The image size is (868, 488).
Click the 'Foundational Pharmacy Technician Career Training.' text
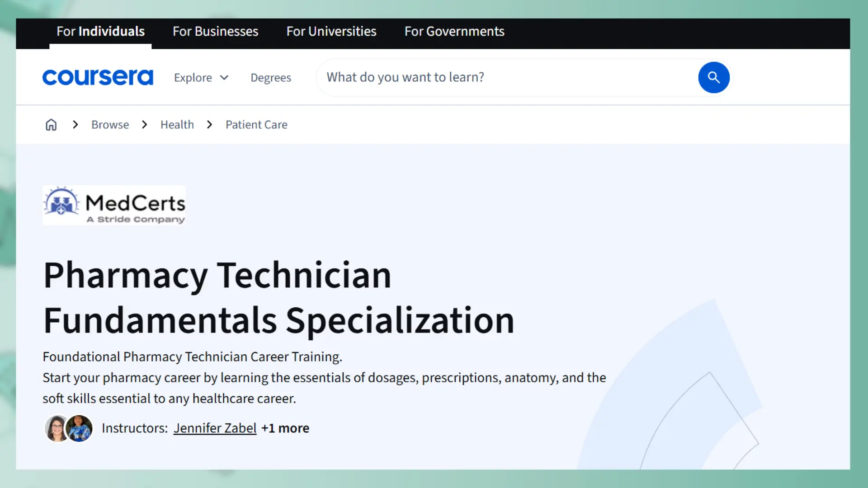[x=193, y=357]
